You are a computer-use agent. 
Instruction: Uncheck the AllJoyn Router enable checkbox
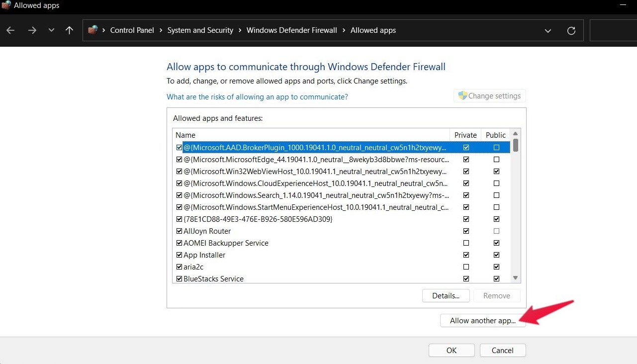point(180,231)
